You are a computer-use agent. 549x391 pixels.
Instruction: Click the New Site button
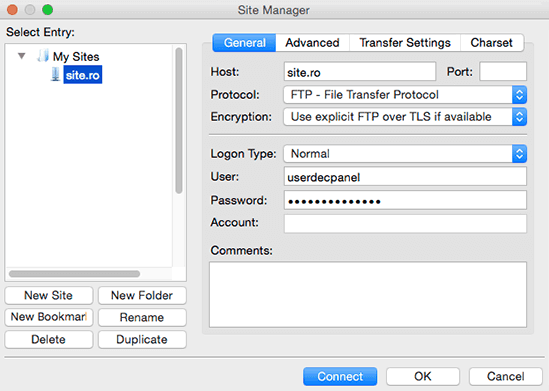coord(49,295)
